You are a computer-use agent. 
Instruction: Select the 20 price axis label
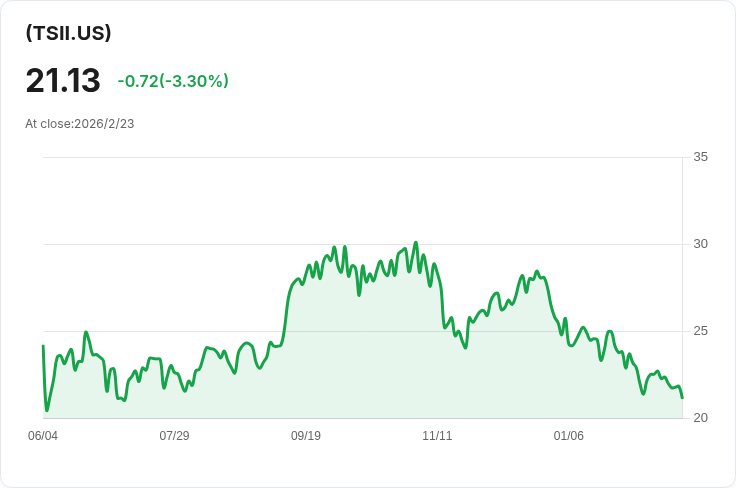point(700,418)
